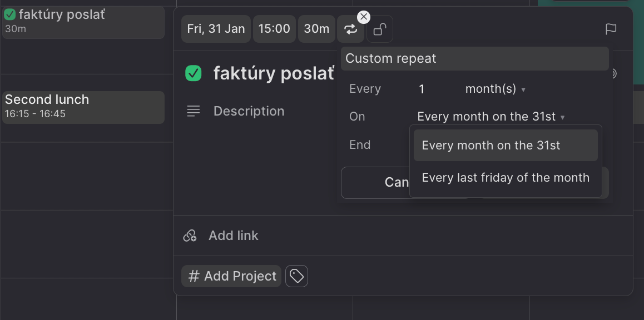The width and height of the screenshot is (644, 320).
Task: Expand the On day dropdown
Action: pyautogui.click(x=491, y=117)
